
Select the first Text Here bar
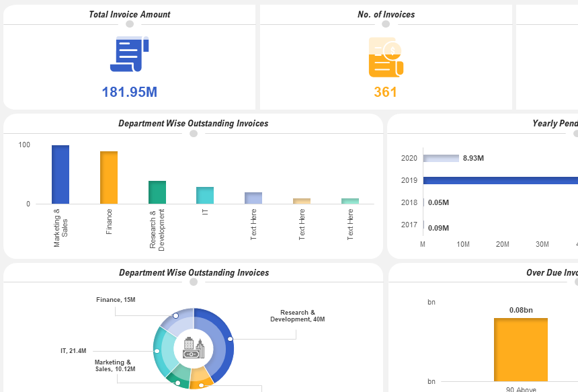(x=253, y=198)
